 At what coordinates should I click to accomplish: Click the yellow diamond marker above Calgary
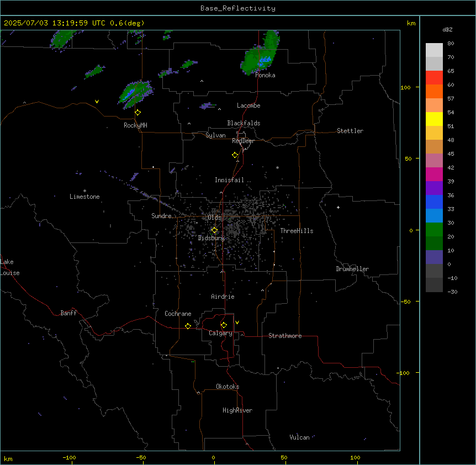[224, 325]
